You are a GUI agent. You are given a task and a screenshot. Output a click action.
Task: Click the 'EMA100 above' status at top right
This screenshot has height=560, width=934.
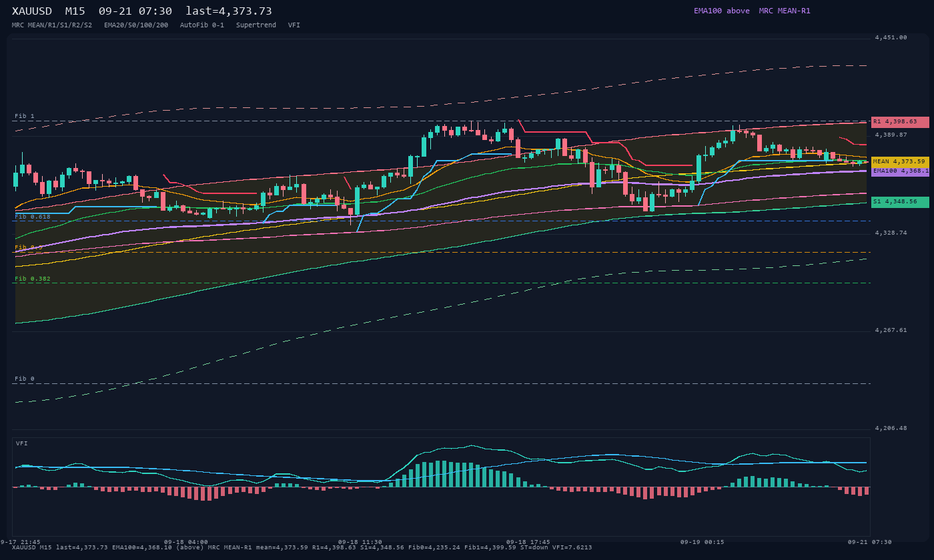[x=722, y=11]
